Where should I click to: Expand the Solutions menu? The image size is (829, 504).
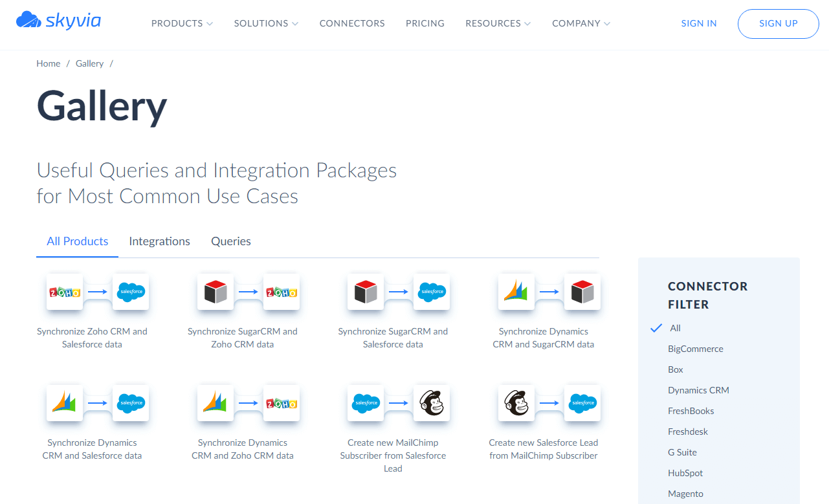click(266, 23)
